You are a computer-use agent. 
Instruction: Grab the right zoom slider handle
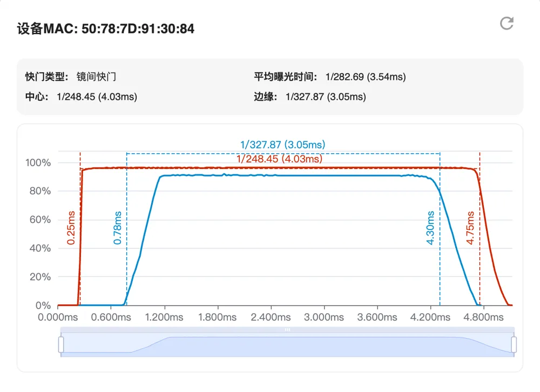coord(514,345)
